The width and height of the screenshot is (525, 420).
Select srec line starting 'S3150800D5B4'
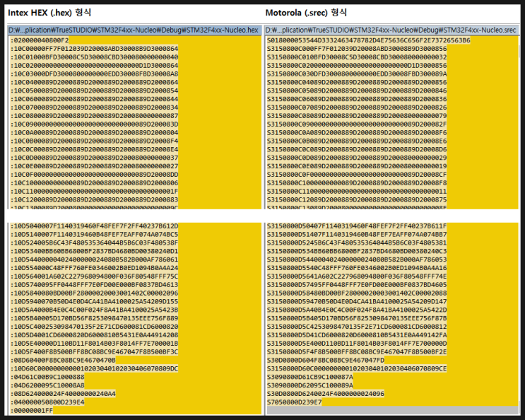357,318
